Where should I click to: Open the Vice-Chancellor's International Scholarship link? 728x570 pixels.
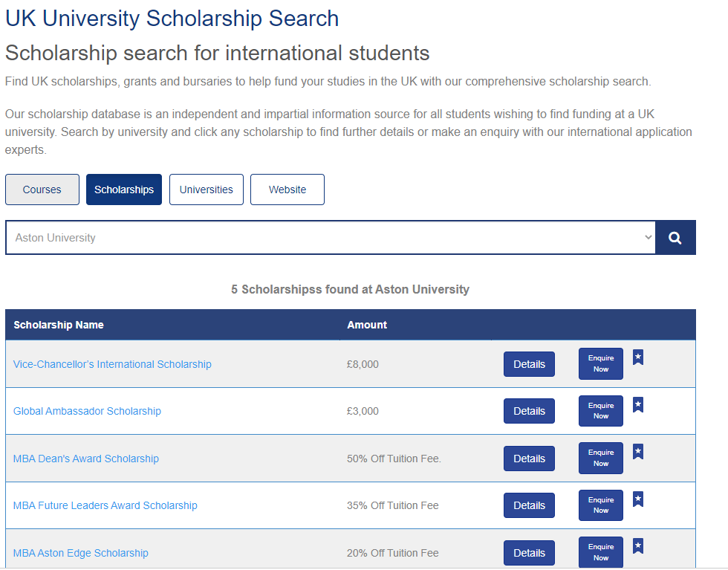pyautogui.click(x=111, y=364)
